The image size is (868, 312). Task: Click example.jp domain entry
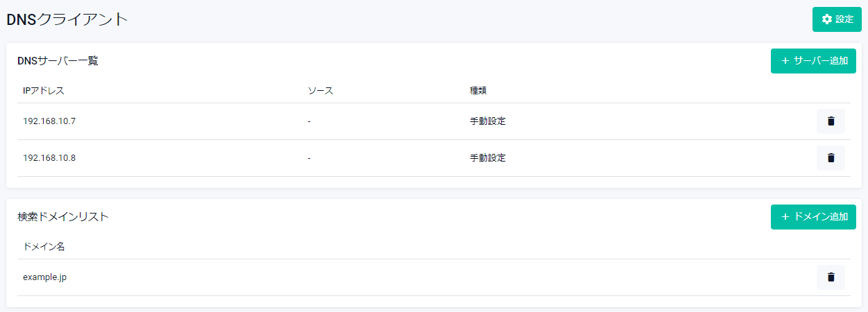coord(45,277)
